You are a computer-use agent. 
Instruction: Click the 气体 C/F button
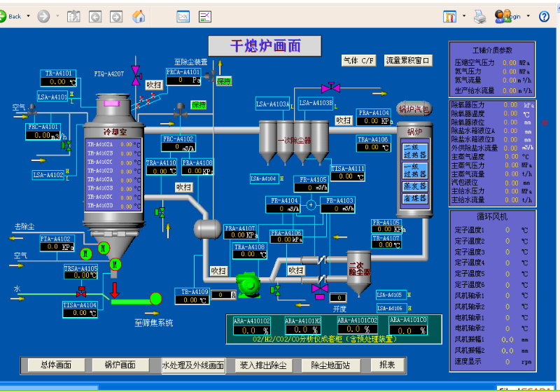(359, 61)
